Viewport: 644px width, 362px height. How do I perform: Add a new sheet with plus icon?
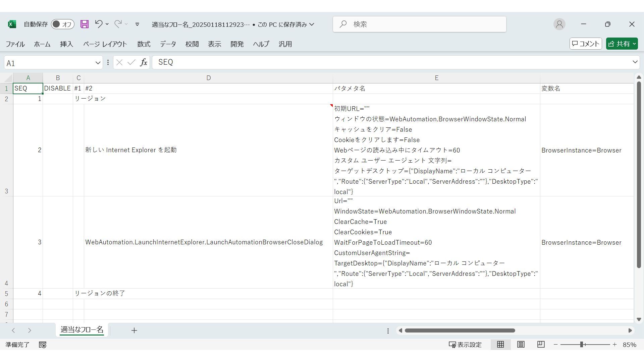click(134, 330)
